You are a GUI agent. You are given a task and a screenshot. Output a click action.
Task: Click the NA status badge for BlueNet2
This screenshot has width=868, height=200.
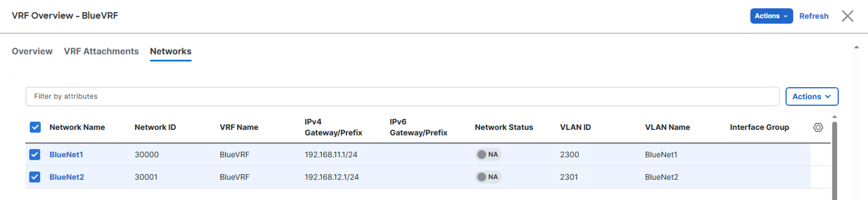(x=488, y=177)
